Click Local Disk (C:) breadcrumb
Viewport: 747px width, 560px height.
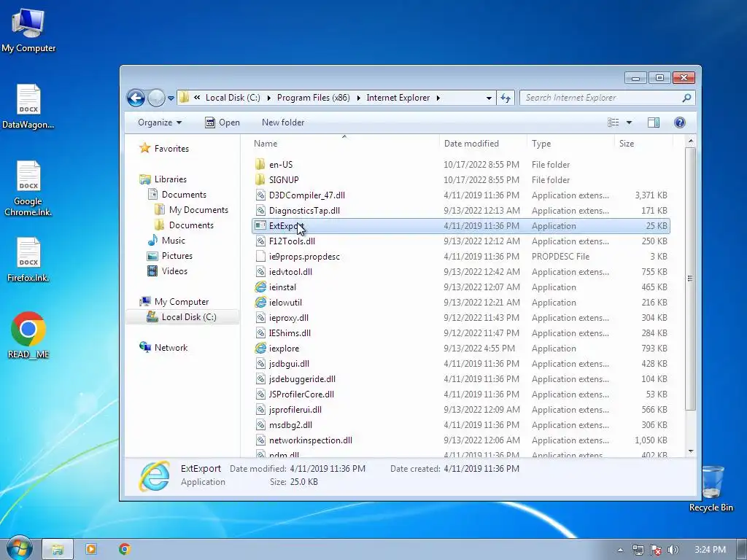pyautogui.click(x=233, y=98)
